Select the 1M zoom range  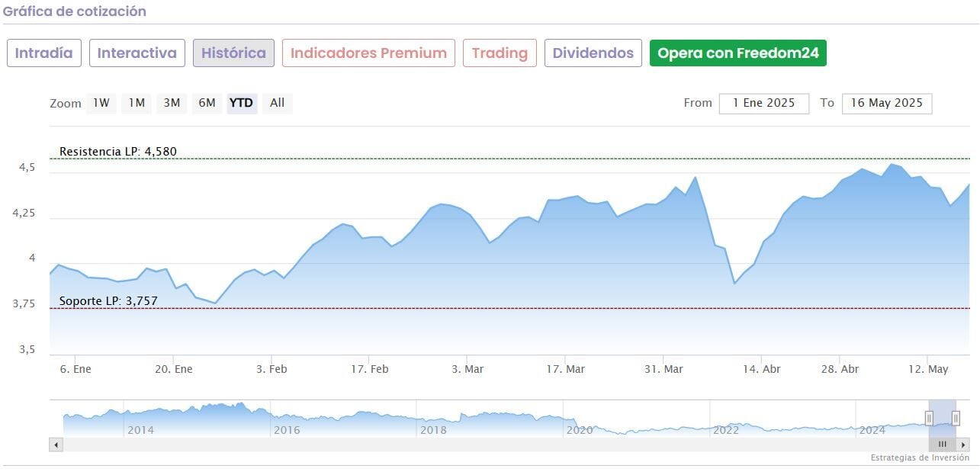coord(137,103)
